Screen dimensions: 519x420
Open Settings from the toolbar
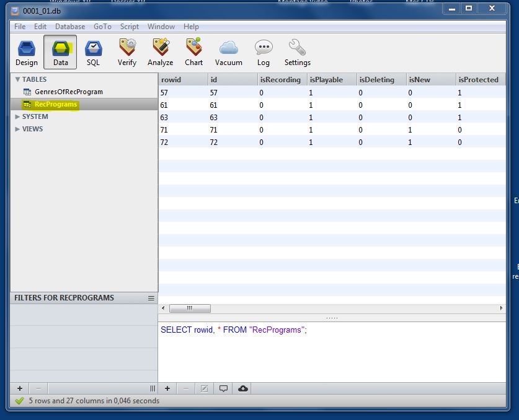(297, 52)
